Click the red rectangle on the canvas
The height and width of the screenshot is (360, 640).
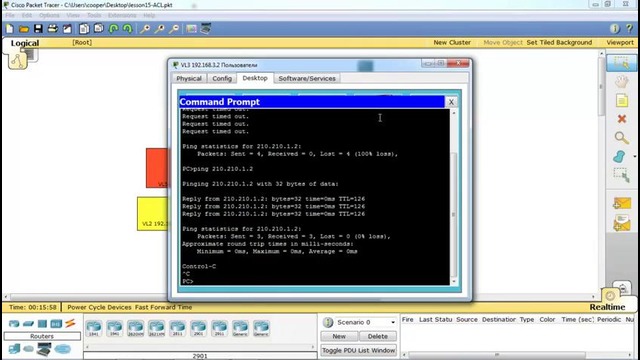(157, 168)
